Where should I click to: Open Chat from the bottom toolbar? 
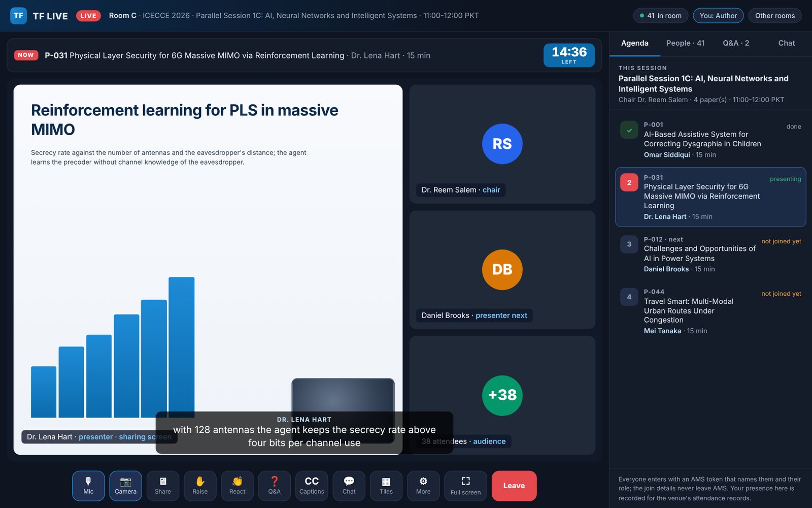tap(349, 486)
